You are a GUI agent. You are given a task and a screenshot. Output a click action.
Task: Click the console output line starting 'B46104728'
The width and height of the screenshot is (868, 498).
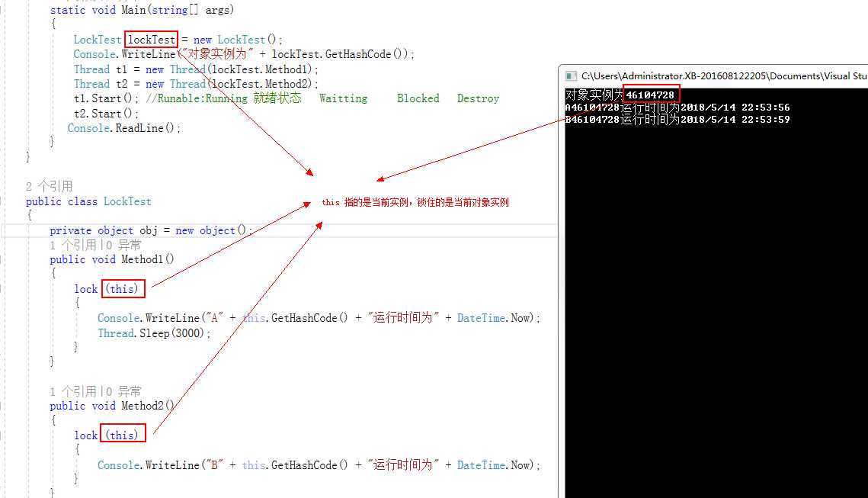pyautogui.click(x=677, y=120)
